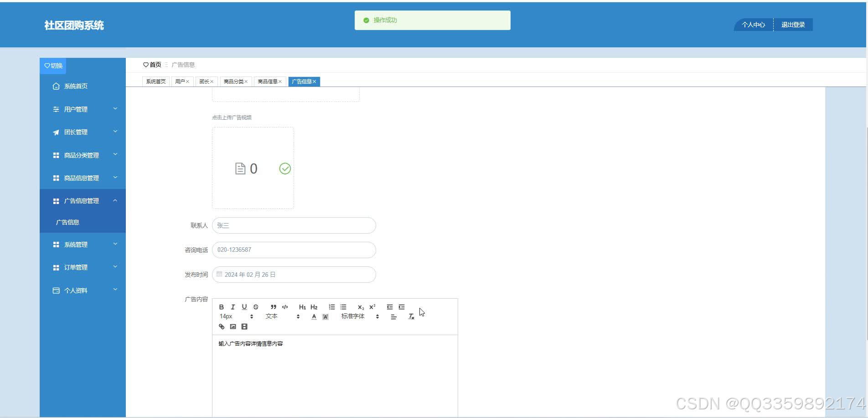Toggle underline formatting in the editor
868x418 pixels.
click(x=244, y=307)
